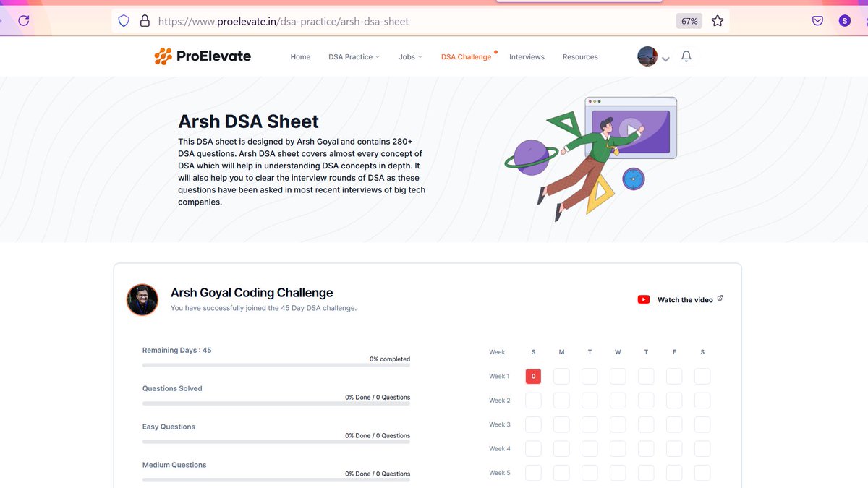868x488 pixels.
Task: Click the Easy Questions progress bar
Action: pyautogui.click(x=276, y=442)
